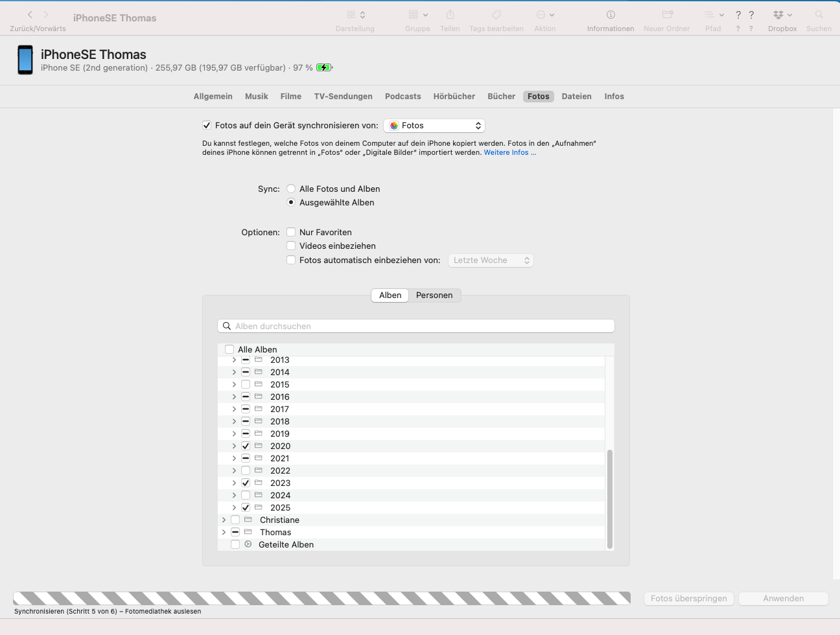Click the folder icon beside 2020
840x635 pixels.
click(259, 446)
